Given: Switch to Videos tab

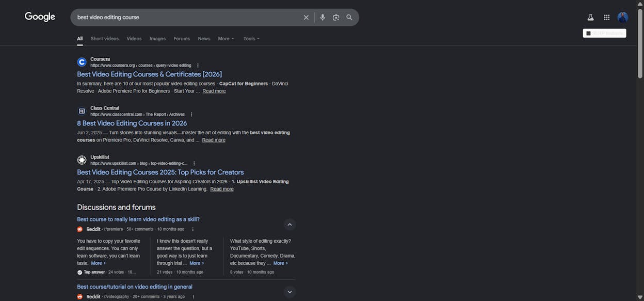Looking at the screenshot, I should coord(134,39).
